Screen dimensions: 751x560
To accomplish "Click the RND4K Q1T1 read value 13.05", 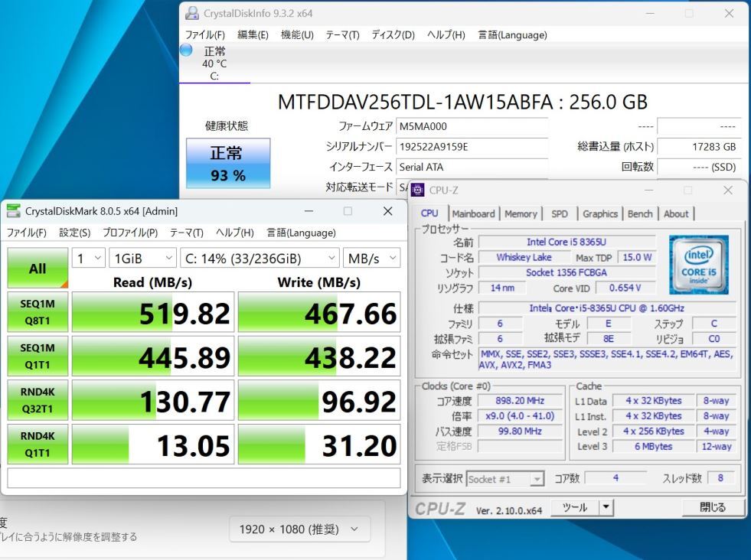I will click(153, 444).
